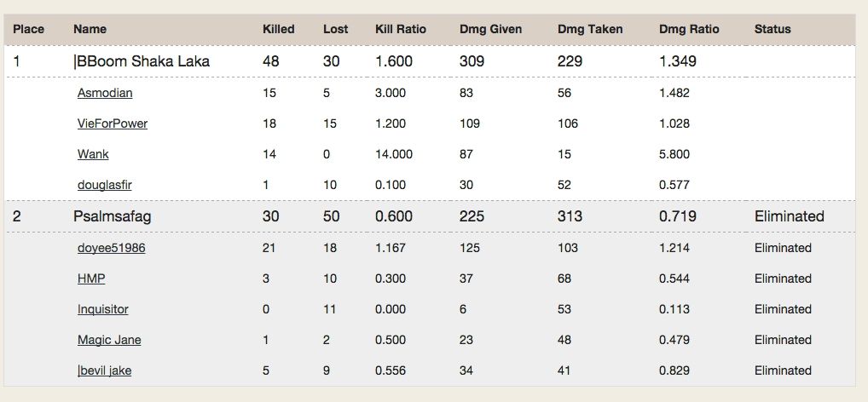The image size is (868, 402).
Task: Open VieForPower's player link
Action: click(x=113, y=123)
